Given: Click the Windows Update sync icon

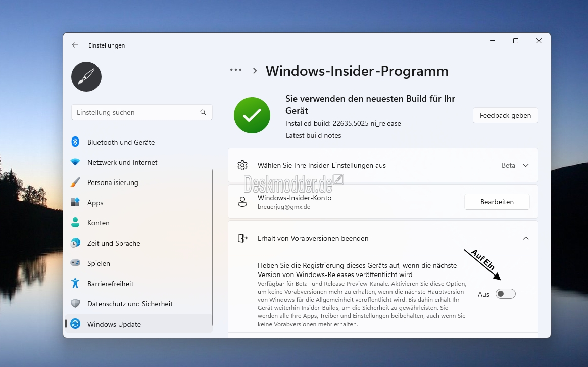Looking at the screenshot, I should 75,324.
